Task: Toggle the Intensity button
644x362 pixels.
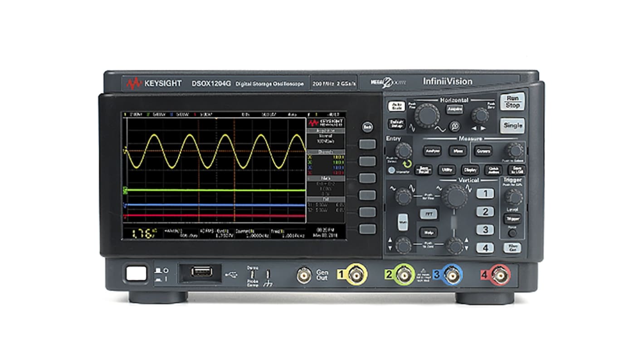Action: 390,171
